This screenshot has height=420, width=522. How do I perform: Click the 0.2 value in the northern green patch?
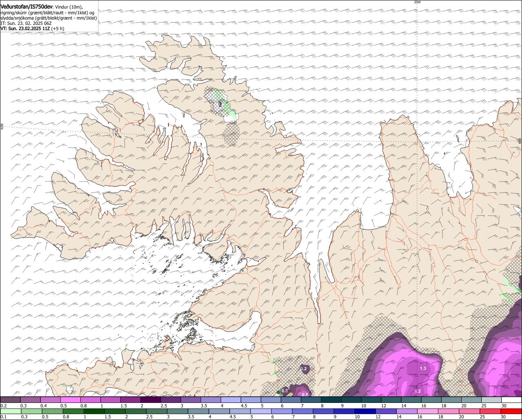pos(219,104)
